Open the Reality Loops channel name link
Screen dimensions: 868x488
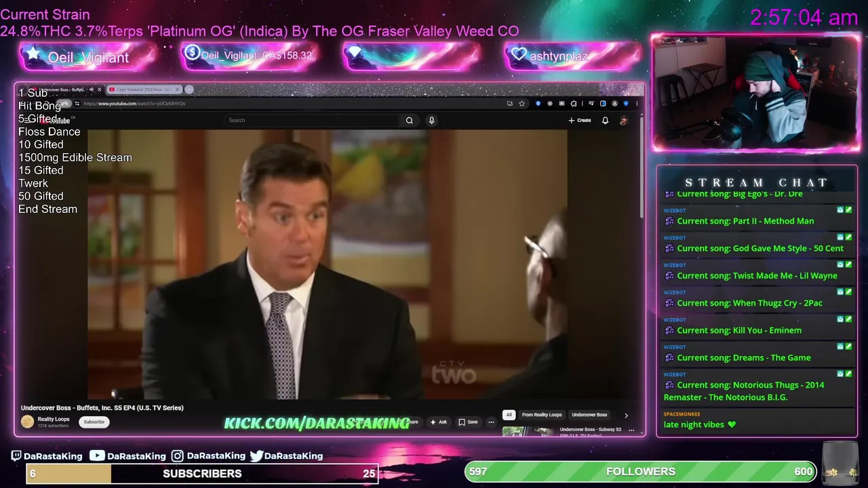coord(54,420)
